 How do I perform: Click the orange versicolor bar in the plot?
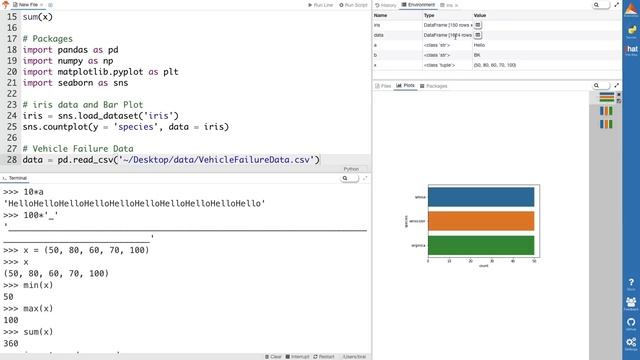(x=481, y=221)
